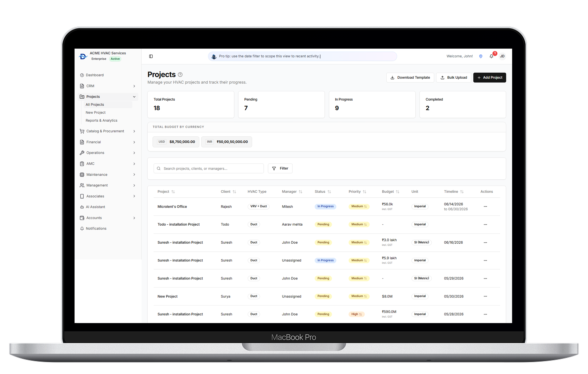Click the USD $8,750,000.00 budget chip
Viewport: 588px width, 374px height.
176,142
